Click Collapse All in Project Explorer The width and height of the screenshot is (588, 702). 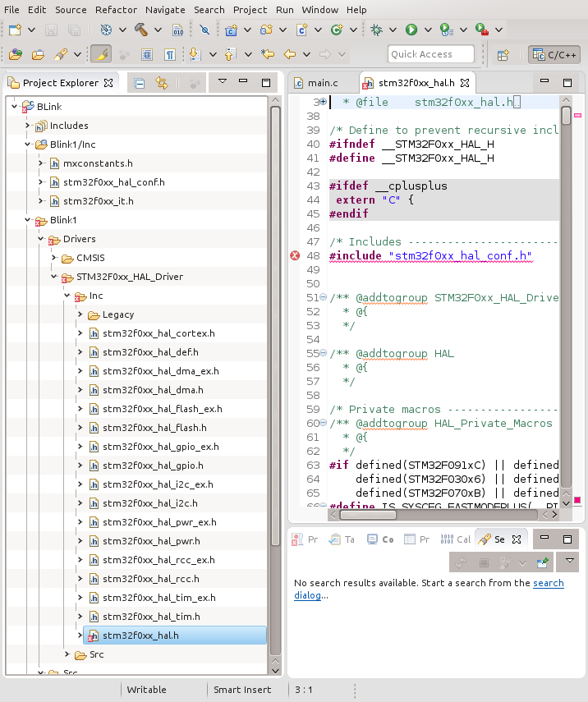[x=140, y=83]
